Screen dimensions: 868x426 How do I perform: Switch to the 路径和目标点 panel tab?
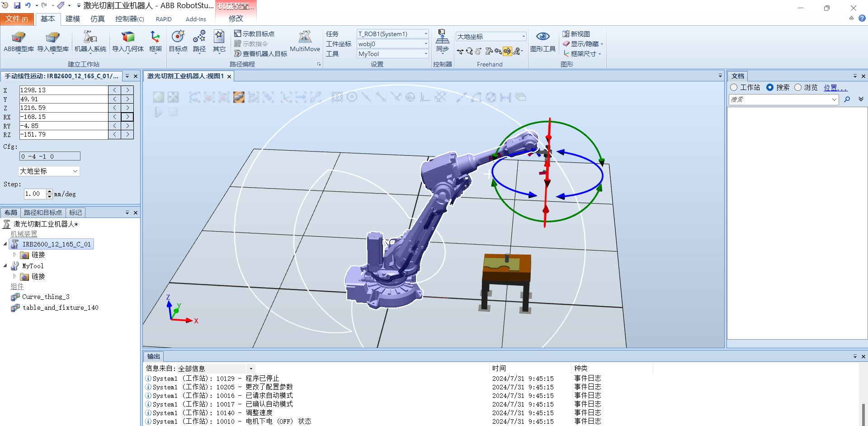43,213
